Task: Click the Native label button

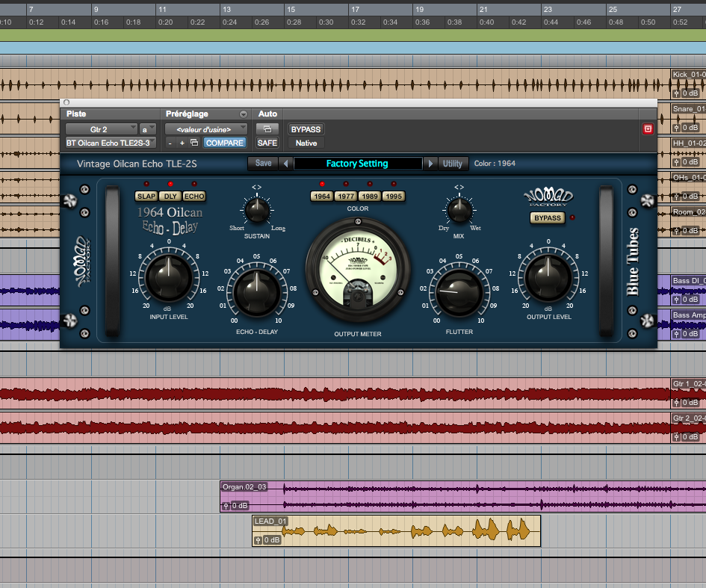Action: pyautogui.click(x=306, y=143)
